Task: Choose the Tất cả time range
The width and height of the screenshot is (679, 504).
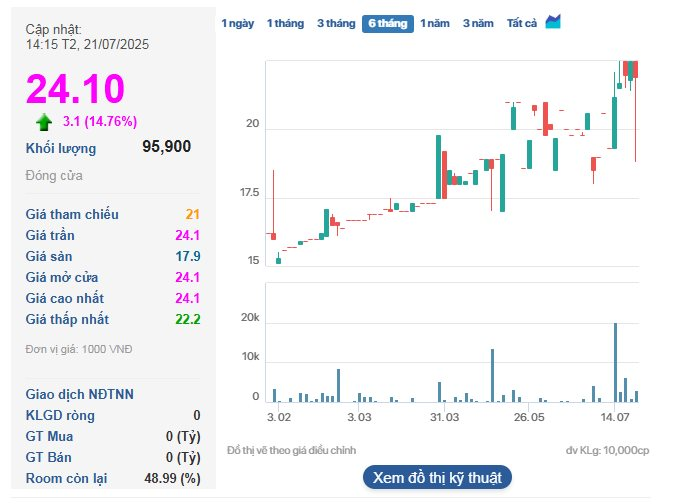Action: click(522, 23)
